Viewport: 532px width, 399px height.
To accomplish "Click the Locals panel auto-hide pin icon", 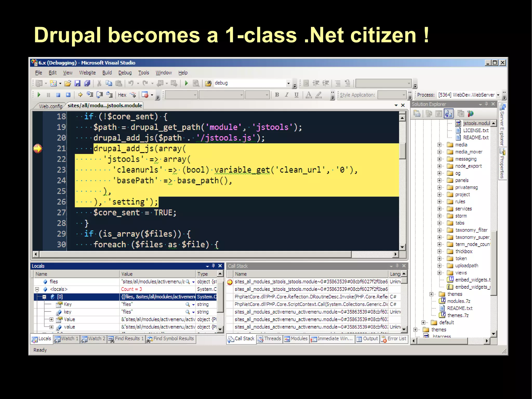I will [x=213, y=266].
